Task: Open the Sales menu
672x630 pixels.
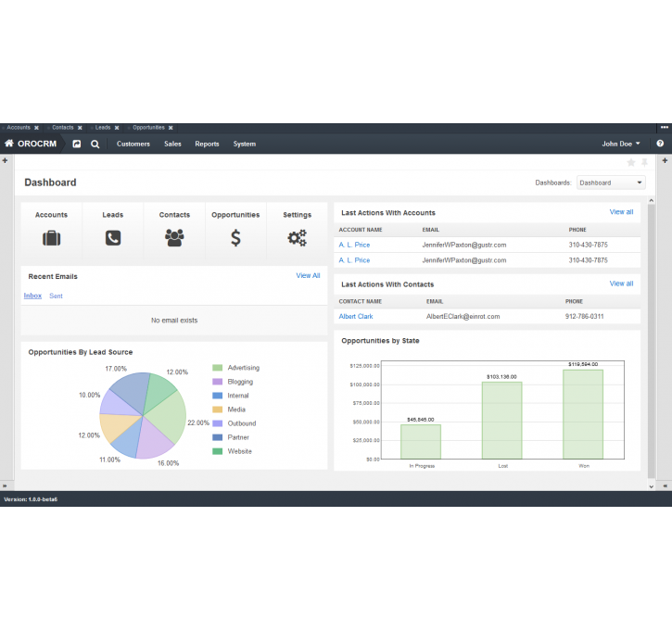Action: [172, 144]
